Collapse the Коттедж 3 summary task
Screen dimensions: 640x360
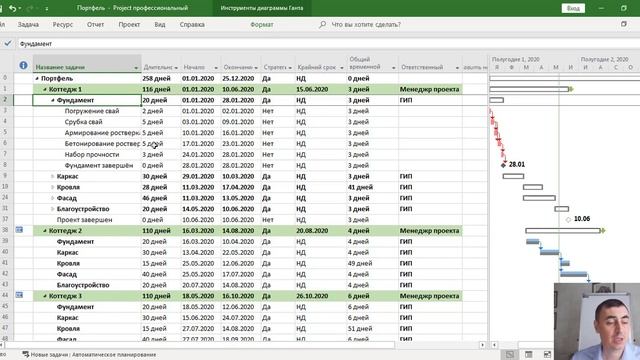point(45,296)
